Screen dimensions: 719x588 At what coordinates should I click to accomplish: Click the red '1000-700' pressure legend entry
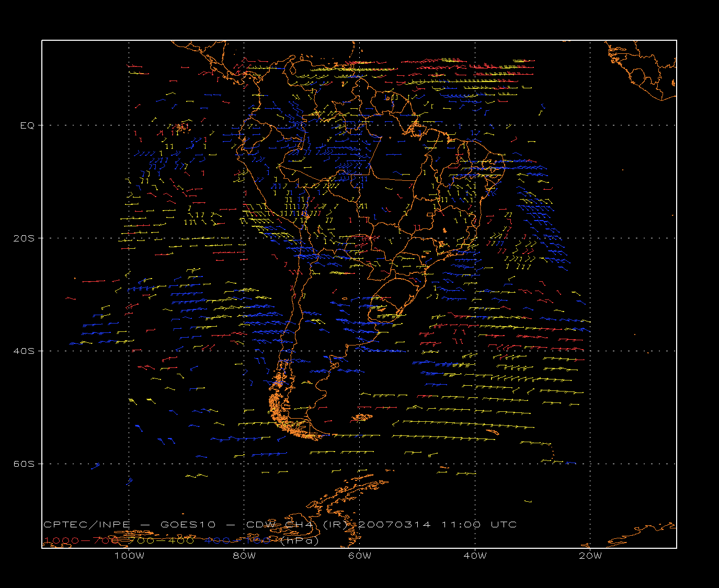pyautogui.click(x=82, y=540)
